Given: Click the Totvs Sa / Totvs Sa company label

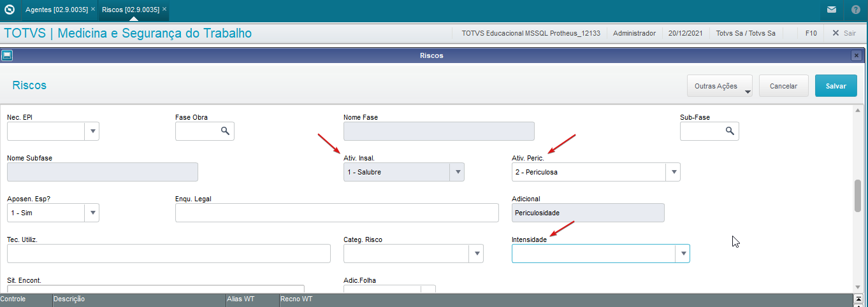Looking at the screenshot, I should [x=746, y=32].
